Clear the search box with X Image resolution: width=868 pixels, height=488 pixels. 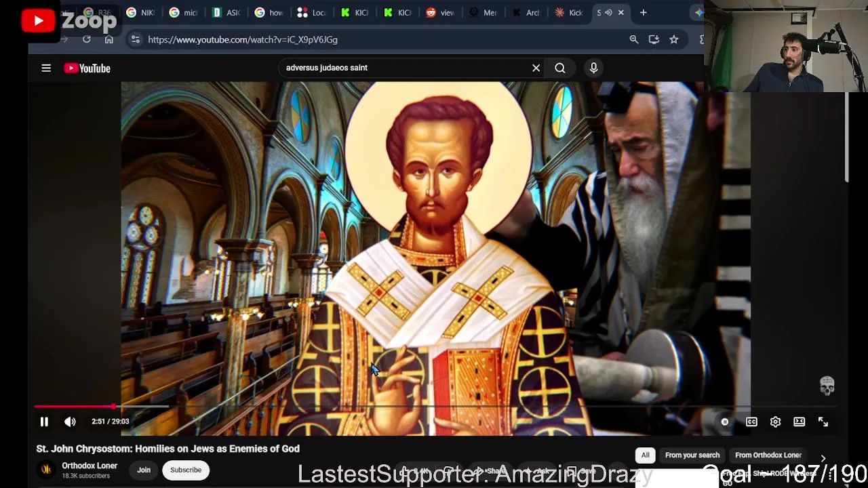[x=536, y=68]
